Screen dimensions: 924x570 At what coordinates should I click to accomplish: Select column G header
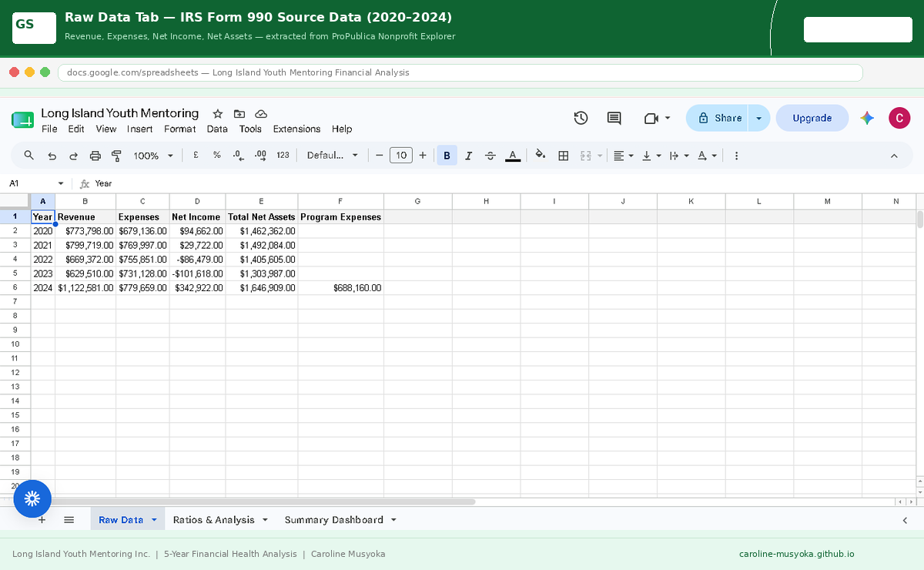pos(417,202)
